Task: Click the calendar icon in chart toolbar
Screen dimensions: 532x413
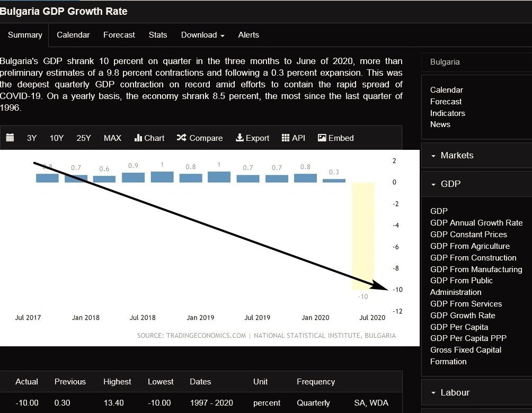Action: click(x=10, y=138)
